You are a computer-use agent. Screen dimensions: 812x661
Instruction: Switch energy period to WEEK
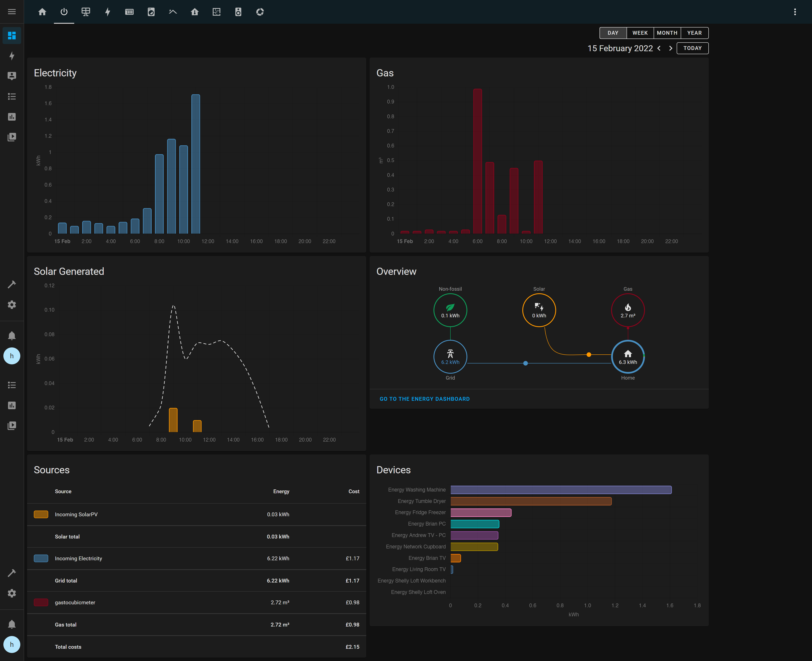[x=640, y=33]
